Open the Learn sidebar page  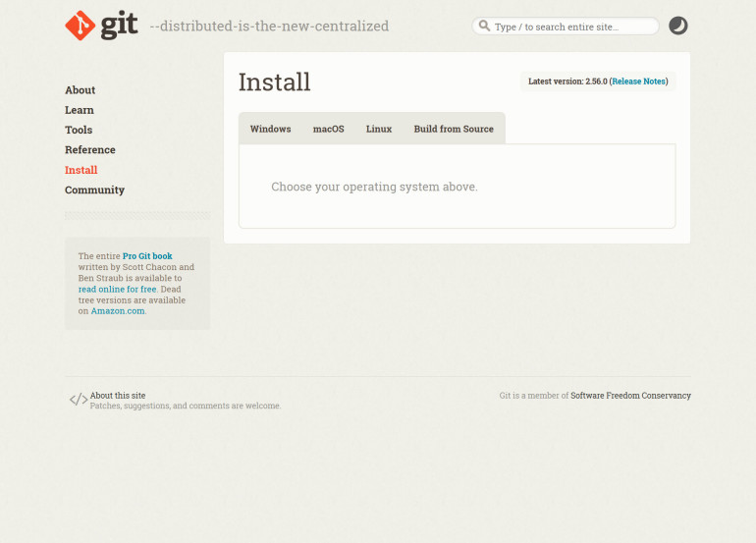coord(80,110)
